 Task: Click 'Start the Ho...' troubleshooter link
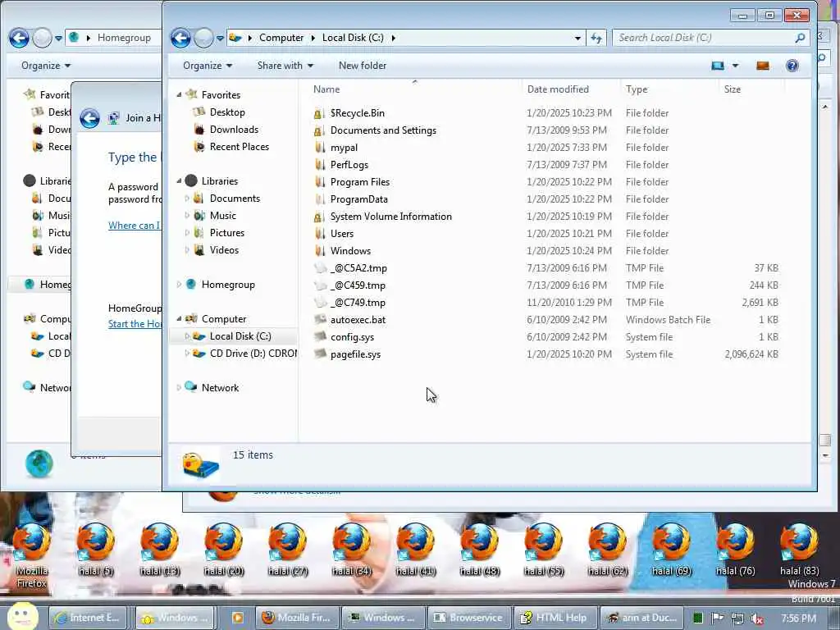(x=135, y=323)
